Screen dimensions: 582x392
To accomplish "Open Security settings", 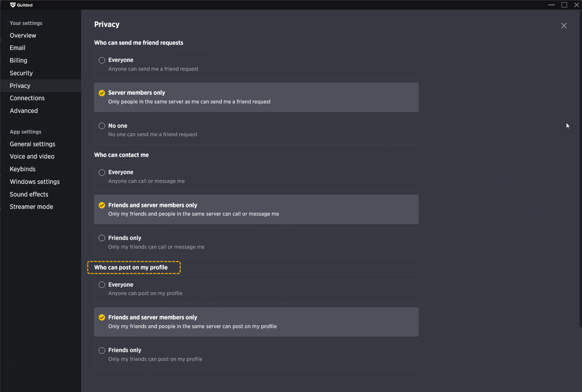I will coord(41,73).
